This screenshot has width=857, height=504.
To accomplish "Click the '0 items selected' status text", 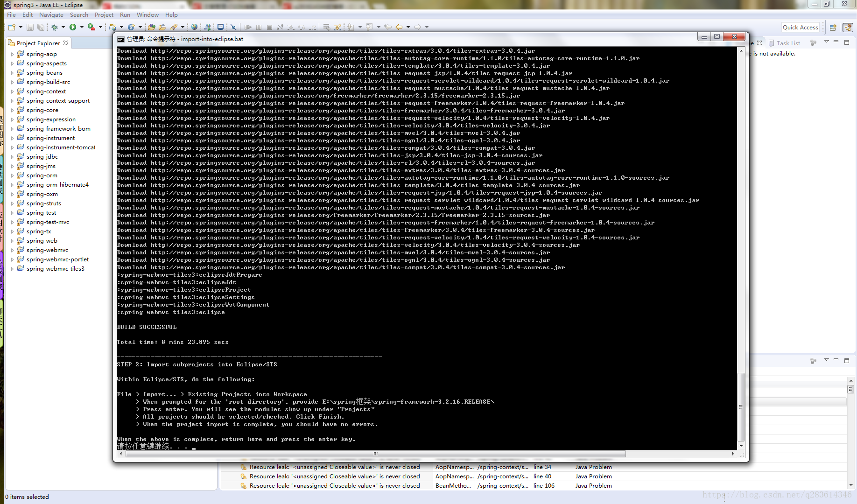I will [27, 497].
